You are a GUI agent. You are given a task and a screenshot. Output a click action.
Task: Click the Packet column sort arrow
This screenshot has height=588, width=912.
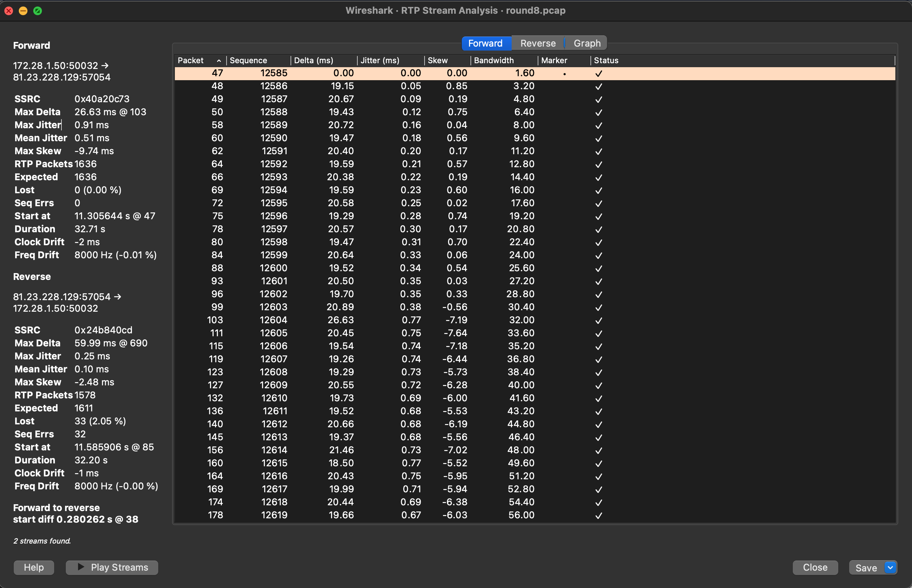pos(219,61)
